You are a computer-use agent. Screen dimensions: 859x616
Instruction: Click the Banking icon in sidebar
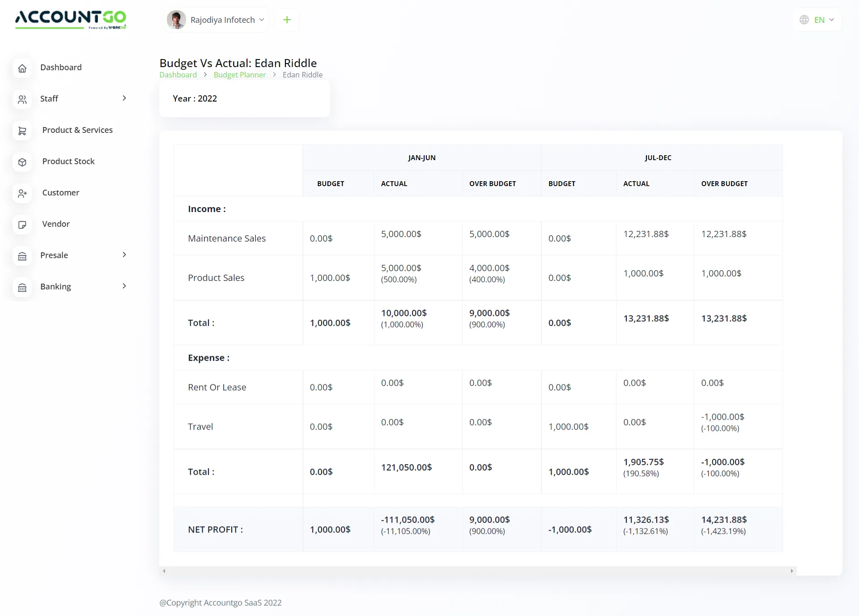coord(22,287)
